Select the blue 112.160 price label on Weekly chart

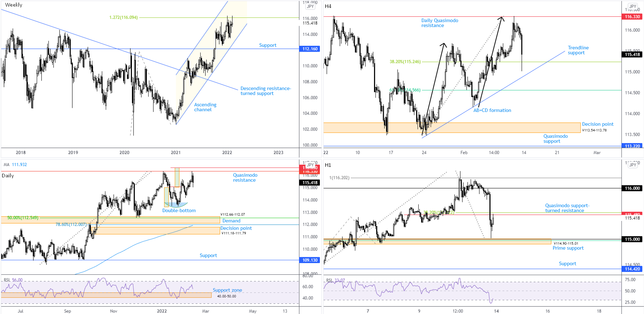tap(310, 49)
